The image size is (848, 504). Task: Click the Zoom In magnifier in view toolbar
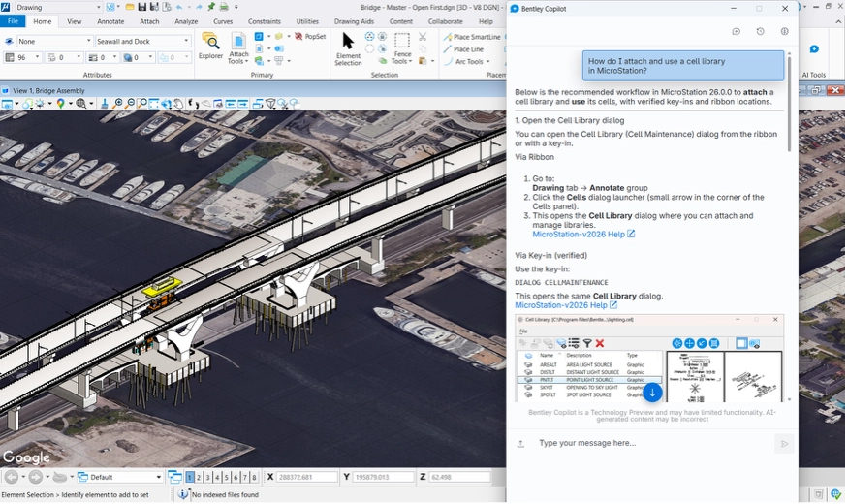point(117,104)
